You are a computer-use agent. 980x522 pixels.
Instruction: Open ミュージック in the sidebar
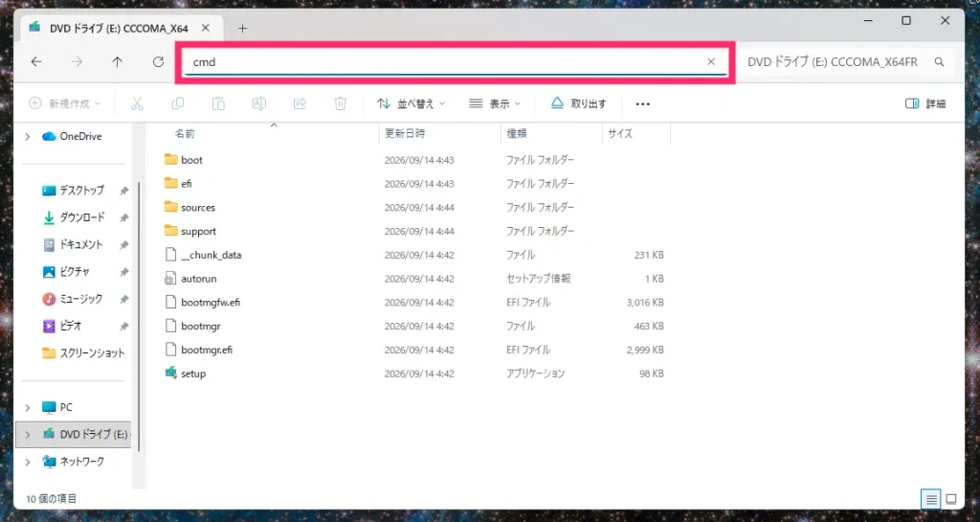80,299
